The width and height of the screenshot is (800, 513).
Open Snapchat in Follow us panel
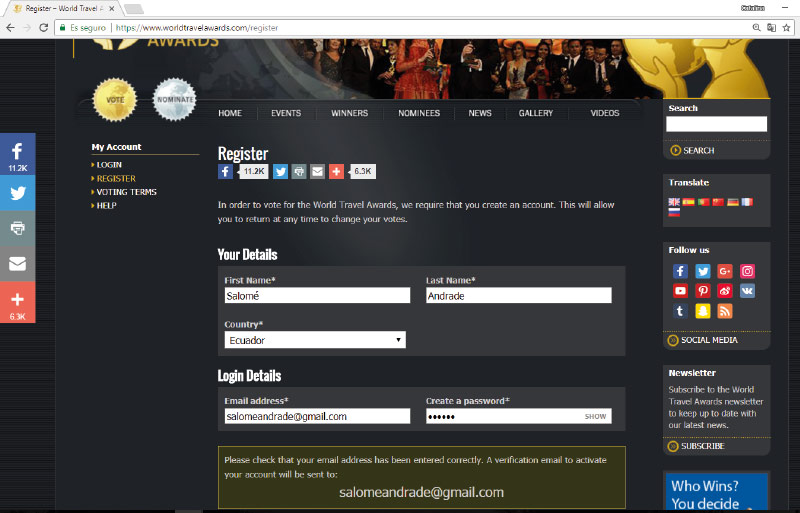click(x=703, y=311)
